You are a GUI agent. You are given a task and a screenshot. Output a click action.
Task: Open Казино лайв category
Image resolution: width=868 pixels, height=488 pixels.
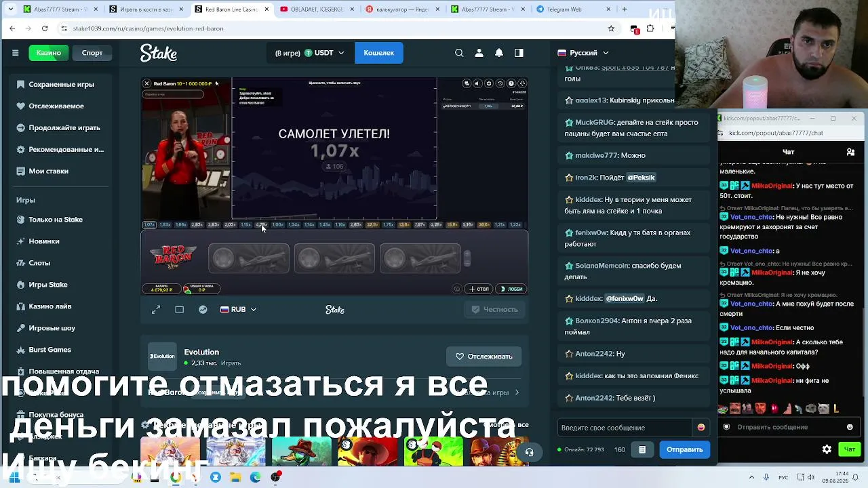[50, 306]
